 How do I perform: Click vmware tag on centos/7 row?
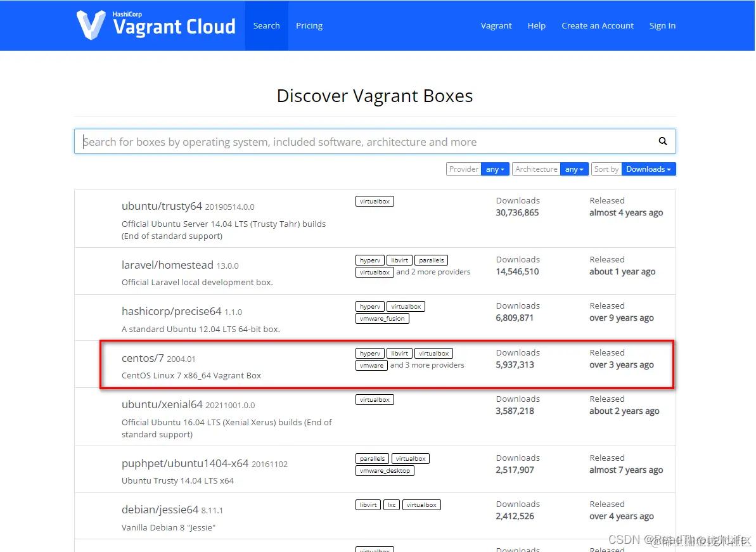pos(372,366)
